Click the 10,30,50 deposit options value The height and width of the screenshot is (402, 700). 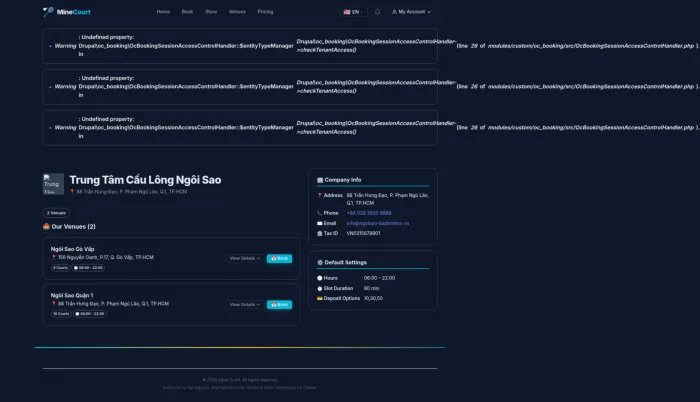pos(373,298)
